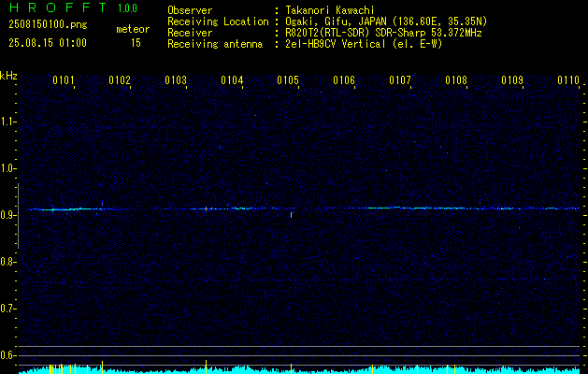Click the antenna info 2el-HB9CV Vertical

coord(364,44)
